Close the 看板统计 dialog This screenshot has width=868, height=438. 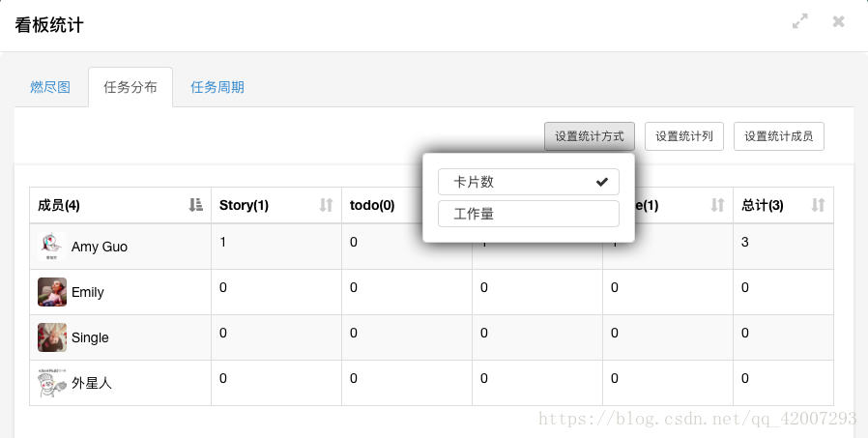(839, 21)
